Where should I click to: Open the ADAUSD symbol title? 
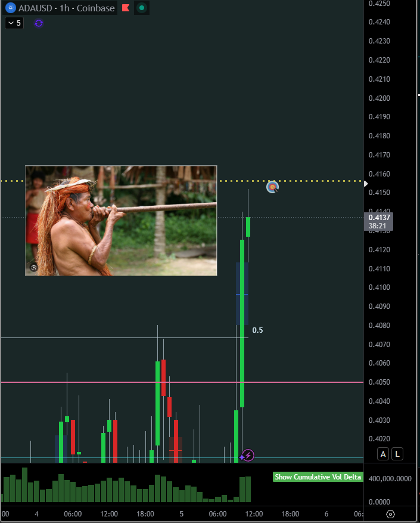[66, 8]
